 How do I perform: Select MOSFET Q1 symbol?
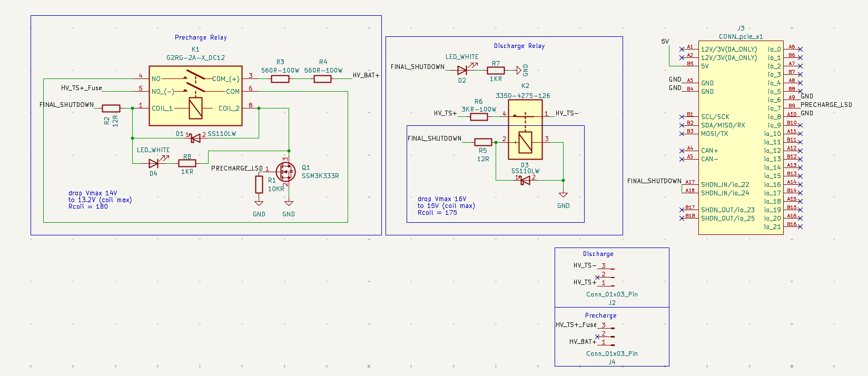(x=285, y=171)
